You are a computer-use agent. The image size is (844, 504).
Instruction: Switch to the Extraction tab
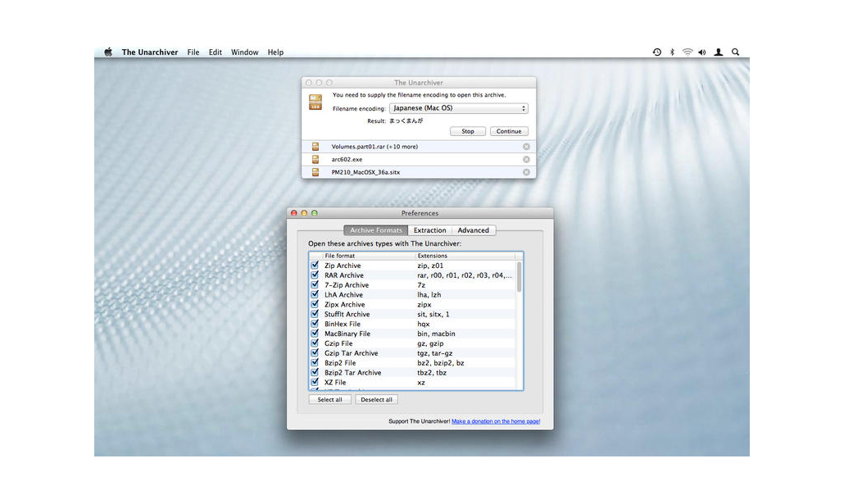tap(429, 230)
